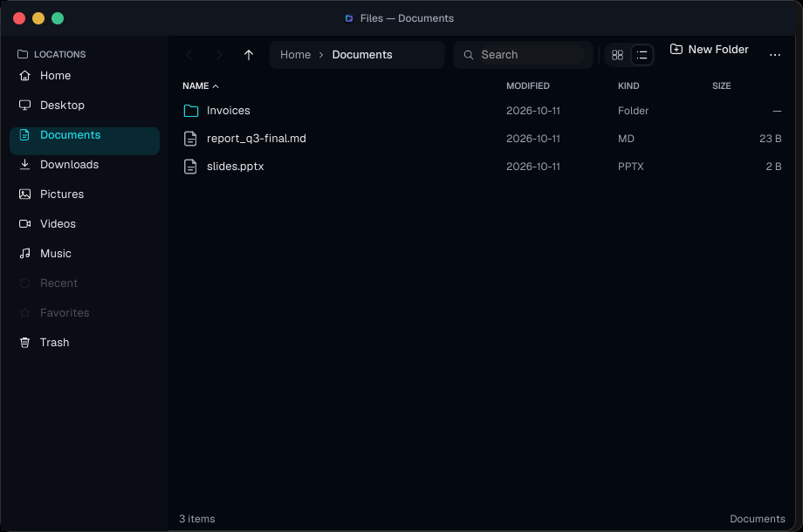Select the Invoices folder name
Image resolution: width=803 pixels, height=532 pixels.
coord(229,111)
